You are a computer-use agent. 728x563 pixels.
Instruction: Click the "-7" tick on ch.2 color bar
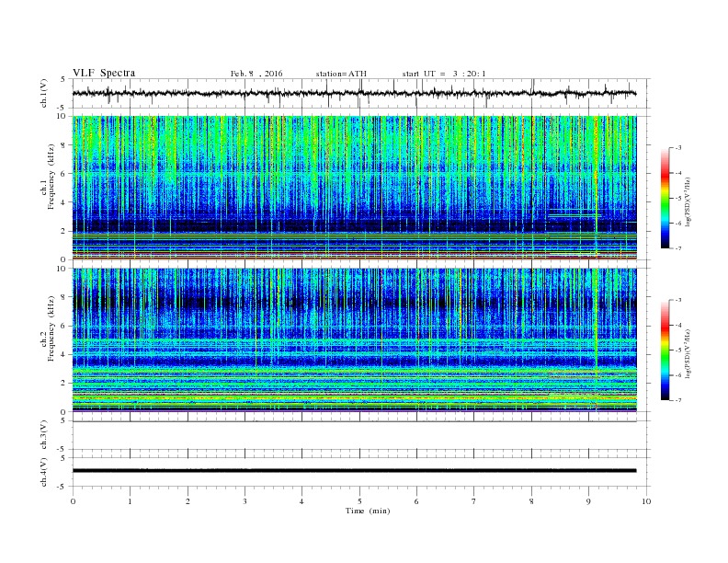tap(678, 400)
